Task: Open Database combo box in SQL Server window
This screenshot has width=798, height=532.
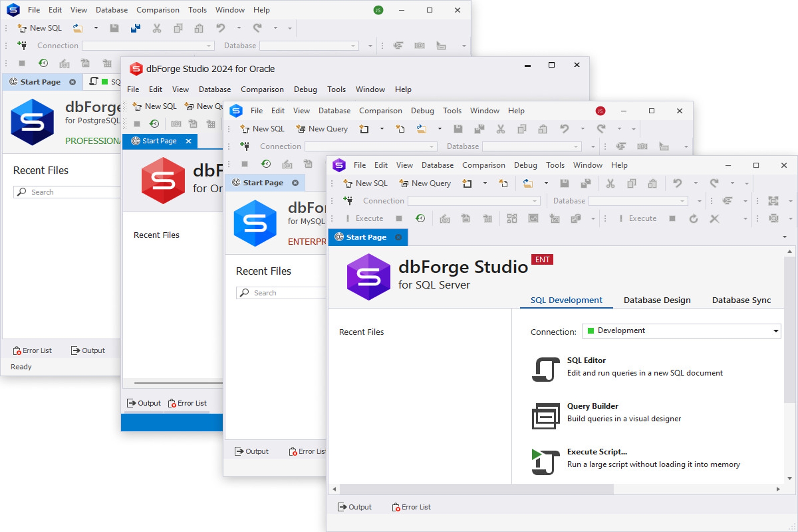Action: tap(638, 201)
